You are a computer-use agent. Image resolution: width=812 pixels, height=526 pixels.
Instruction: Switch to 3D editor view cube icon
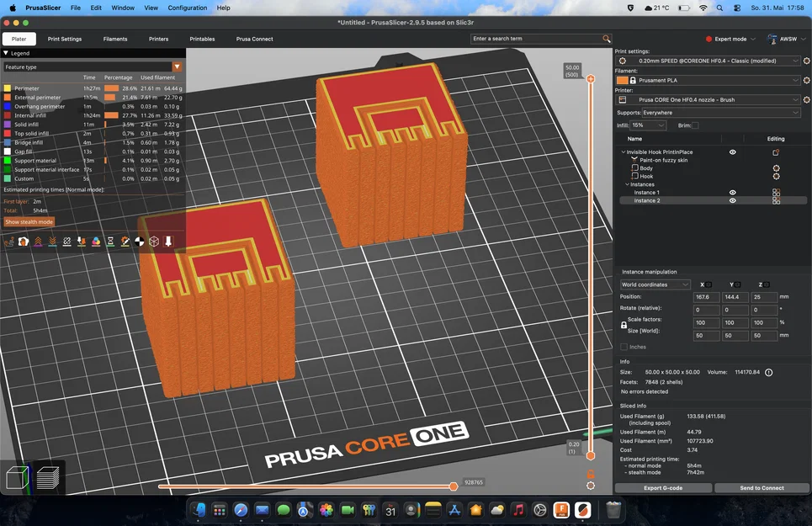(x=17, y=477)
